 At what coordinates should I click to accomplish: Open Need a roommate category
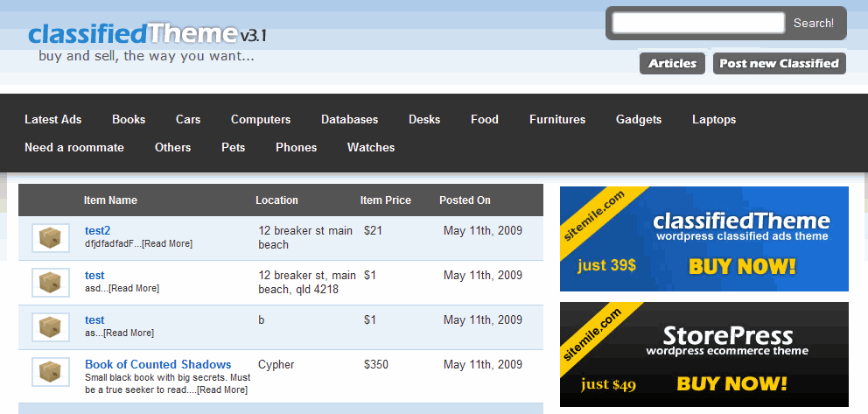(74, 147)
